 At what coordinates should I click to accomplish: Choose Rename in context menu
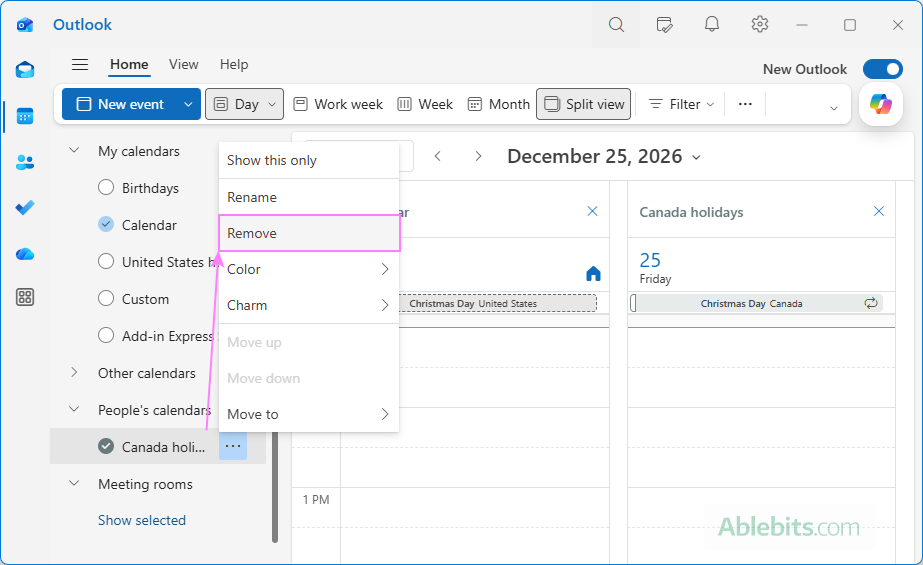[x=309, y=197]
